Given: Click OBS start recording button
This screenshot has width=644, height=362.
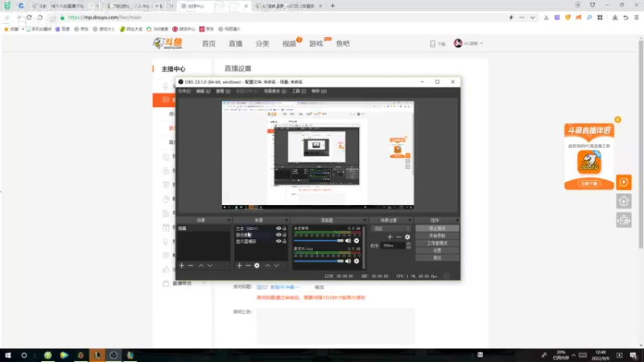Looking at the screenshot, I should coord(437,236).
